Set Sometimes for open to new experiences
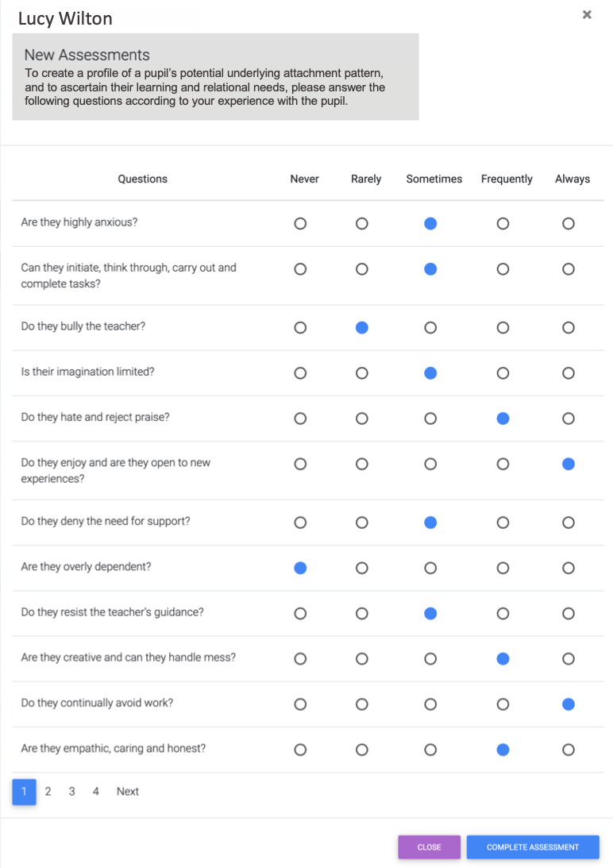 click(430, 464)
